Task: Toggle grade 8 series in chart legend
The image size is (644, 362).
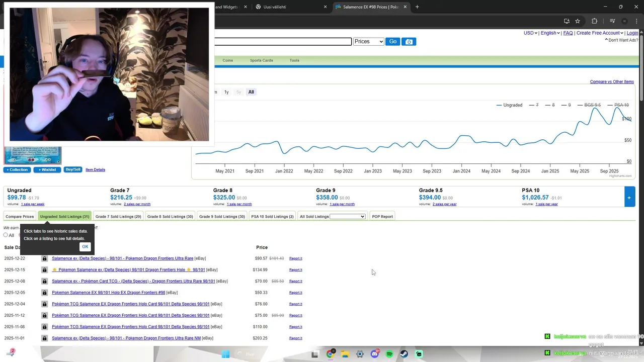Action: 550,105
